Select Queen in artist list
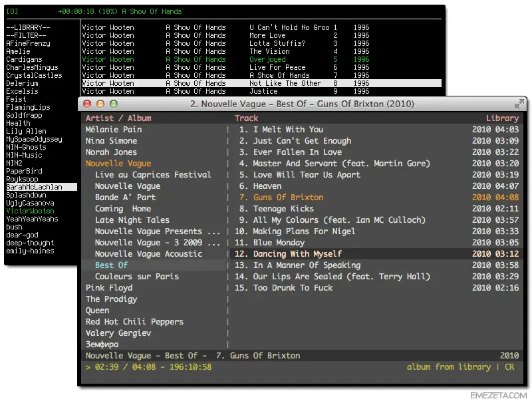This screenshot has height=403, width=532. click(97, 311)
